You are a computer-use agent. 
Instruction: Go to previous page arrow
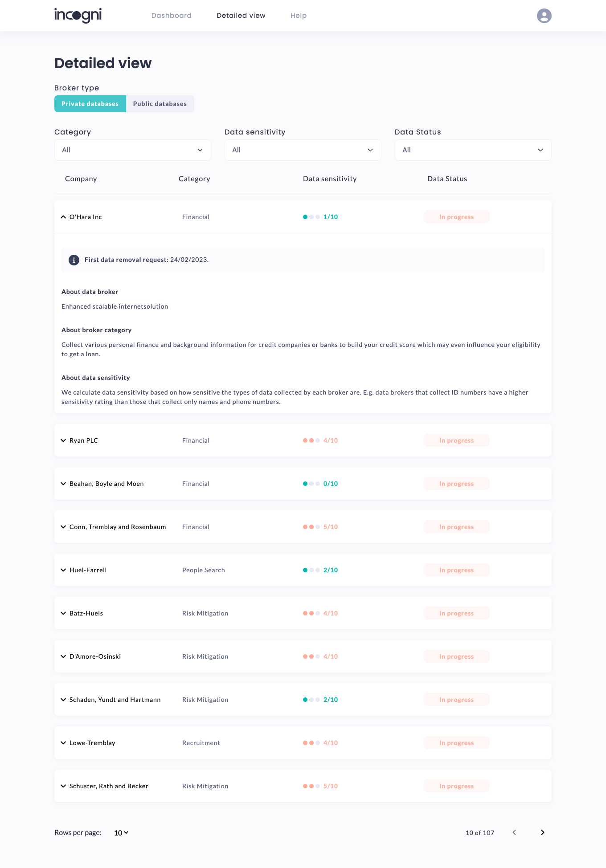(x=514, y=832)
